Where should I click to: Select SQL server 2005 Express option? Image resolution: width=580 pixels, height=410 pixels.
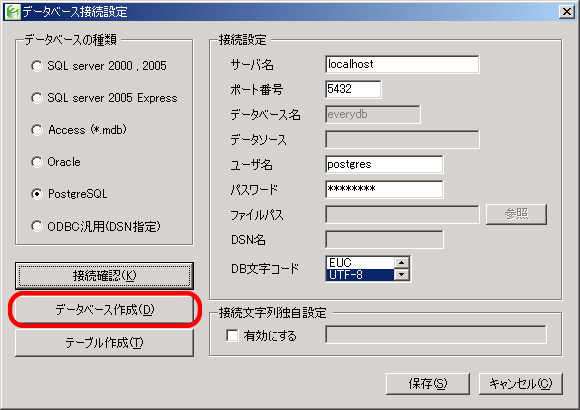click(x=37, y=98)
